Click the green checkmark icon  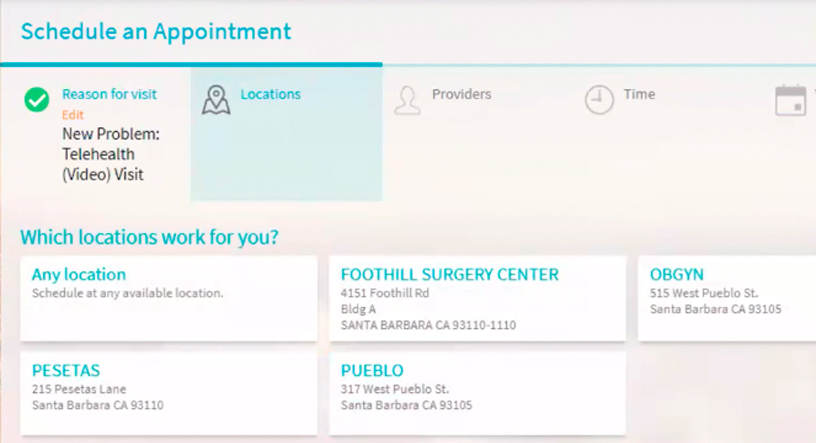tap(37, 99)
